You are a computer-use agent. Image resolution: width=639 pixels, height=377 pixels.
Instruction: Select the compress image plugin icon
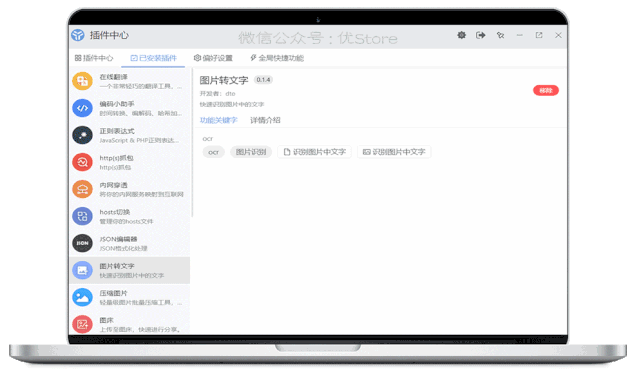82,297
